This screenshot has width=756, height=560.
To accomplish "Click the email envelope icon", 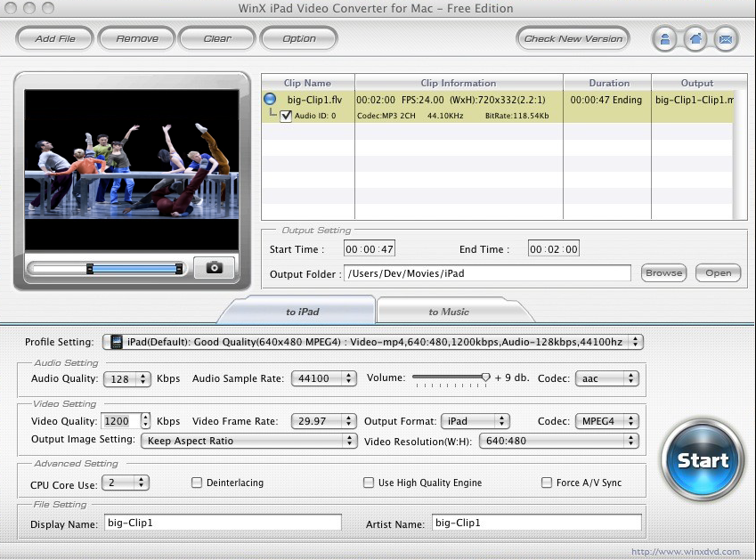I will click(726, 39).
